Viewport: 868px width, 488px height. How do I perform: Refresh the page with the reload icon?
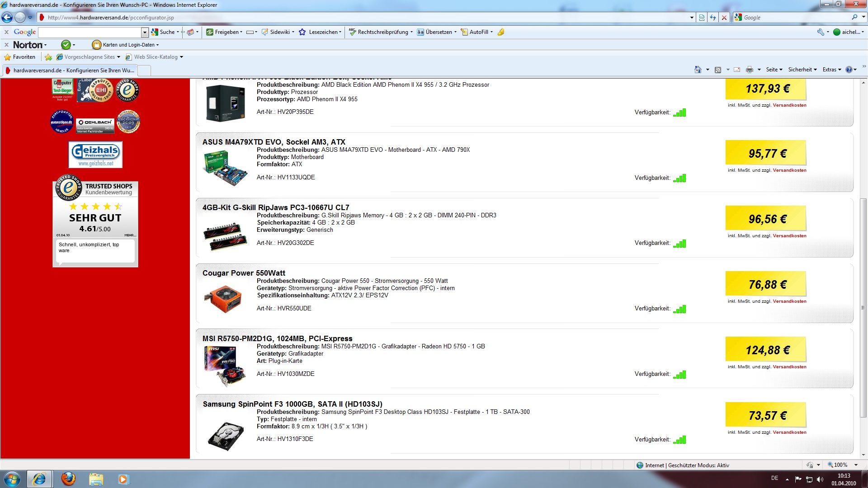click(x=713, y=18)
